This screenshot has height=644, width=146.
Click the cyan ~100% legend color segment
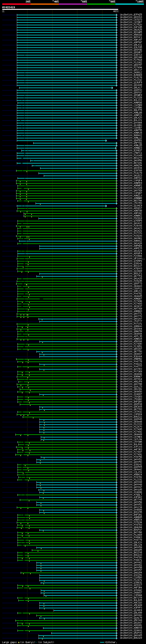coord(129,4)
